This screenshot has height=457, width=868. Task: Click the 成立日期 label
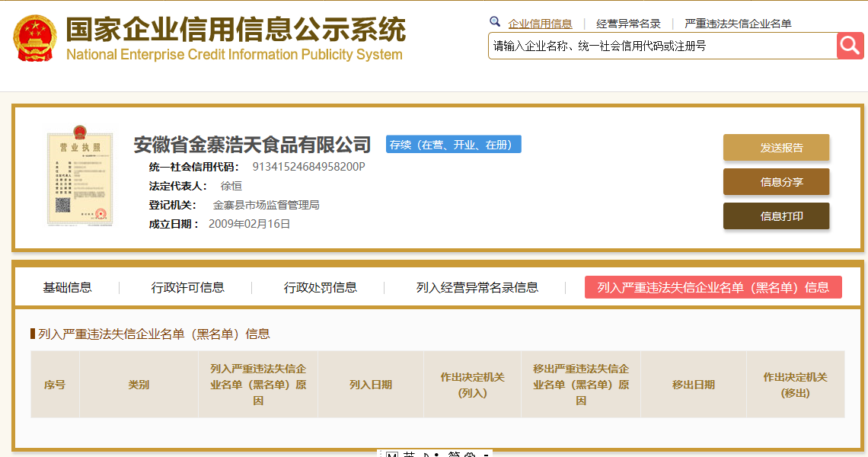(174, 224)
